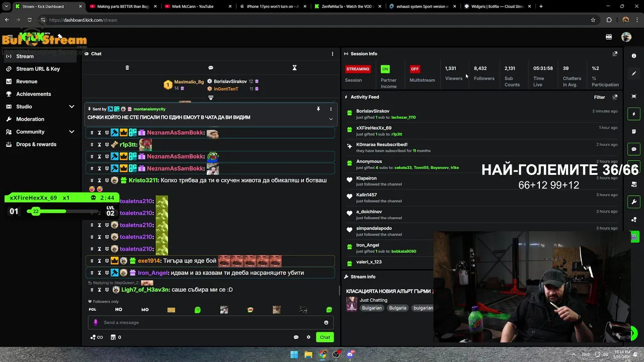
Task: Open the shop icon showing 0
Action: pos(116,337)
